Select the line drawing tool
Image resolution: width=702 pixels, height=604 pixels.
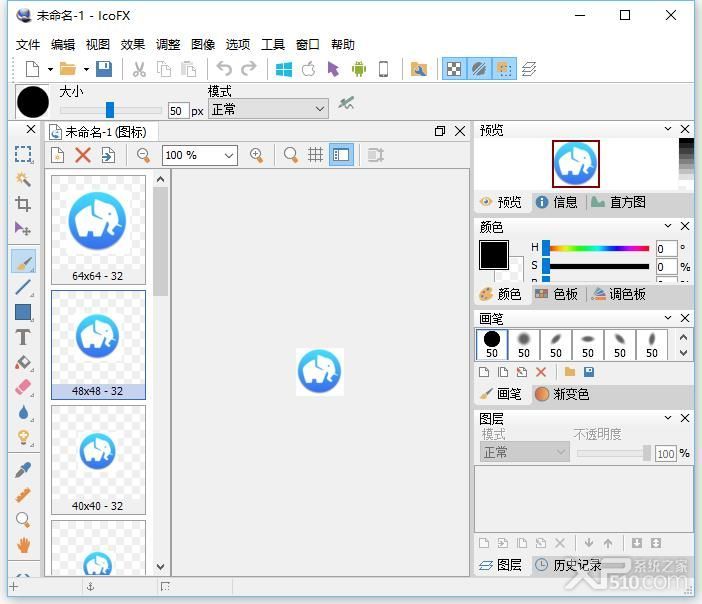click(x=23, y=287)
